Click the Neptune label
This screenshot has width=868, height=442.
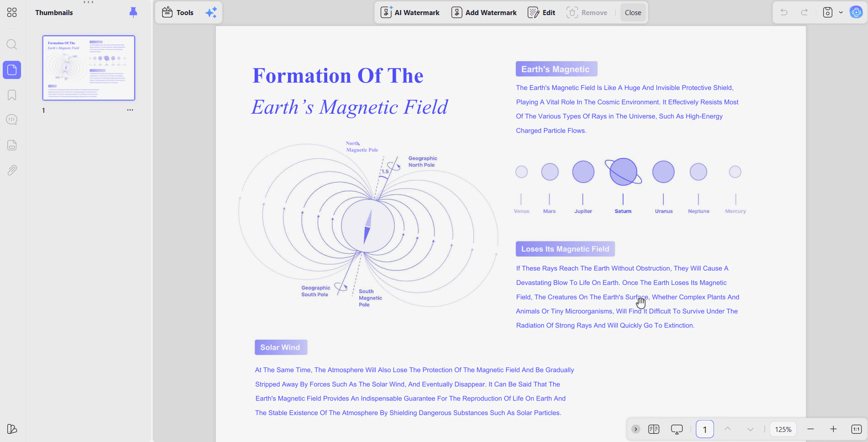699,211
